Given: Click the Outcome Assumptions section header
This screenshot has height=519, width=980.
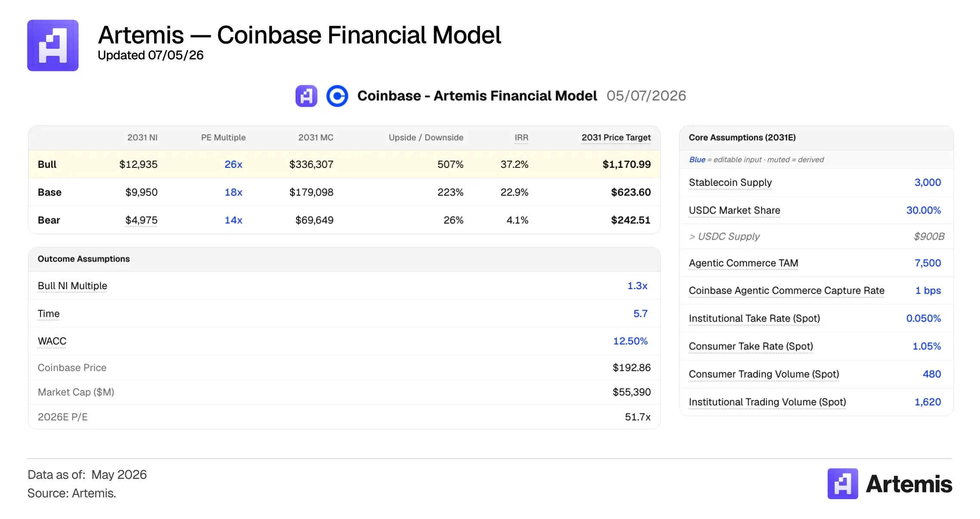Looking at the screenshot, I should (x=83, y=259).
